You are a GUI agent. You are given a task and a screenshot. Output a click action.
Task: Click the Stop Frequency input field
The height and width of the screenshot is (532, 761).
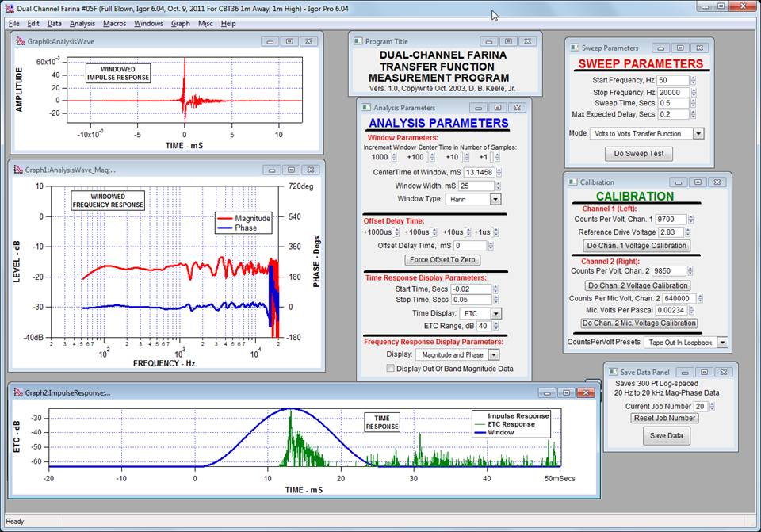click(x=673, y=92)
